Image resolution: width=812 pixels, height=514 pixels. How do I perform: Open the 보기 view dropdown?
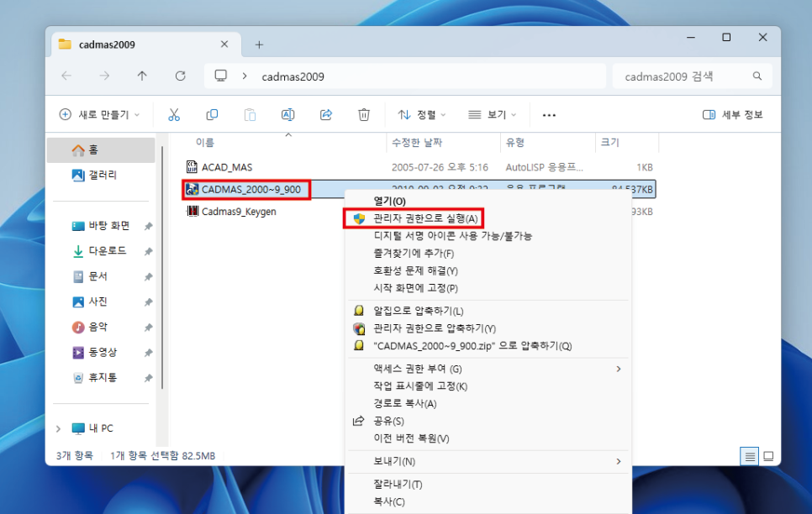492,115
